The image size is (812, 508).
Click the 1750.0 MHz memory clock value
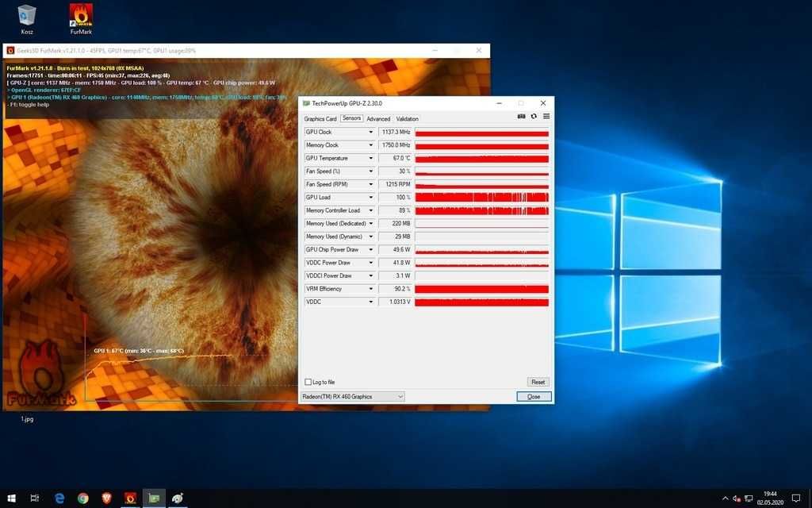pos(395,145)
